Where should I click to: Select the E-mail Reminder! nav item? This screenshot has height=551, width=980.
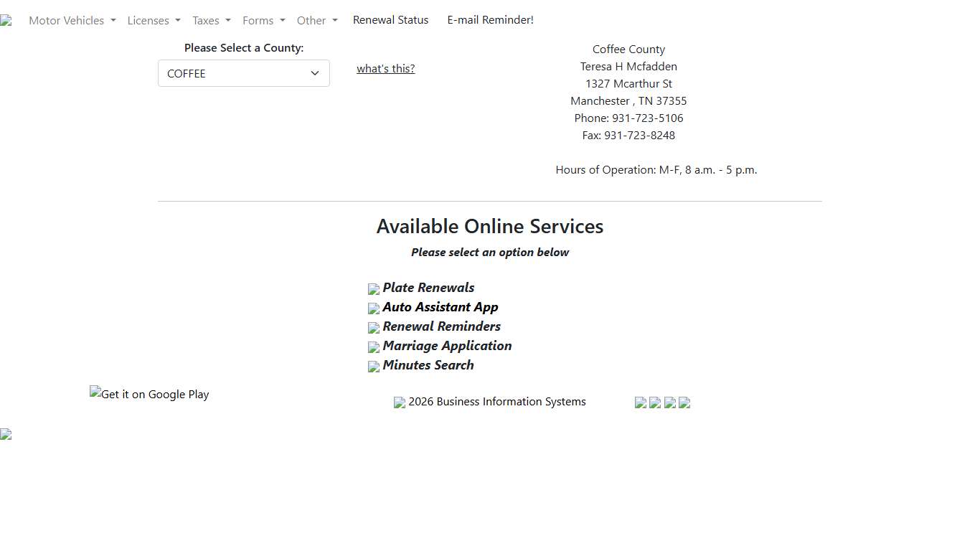(x=490, y=20)
